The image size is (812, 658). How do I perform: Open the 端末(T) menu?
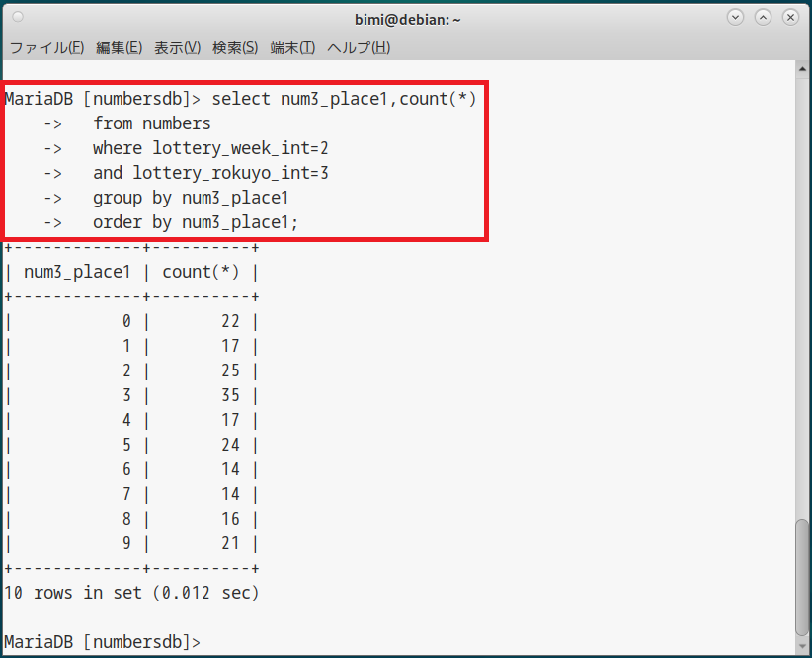click(292, 47)
